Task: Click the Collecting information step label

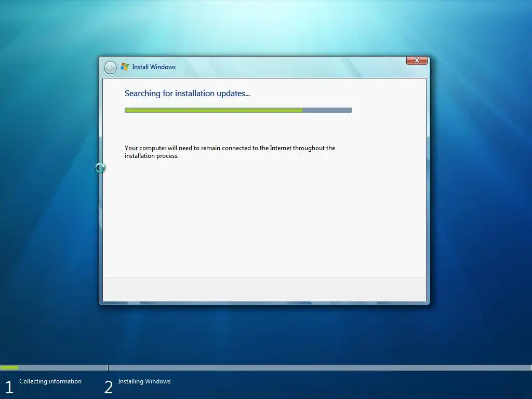Action: [x=50, y=381]
